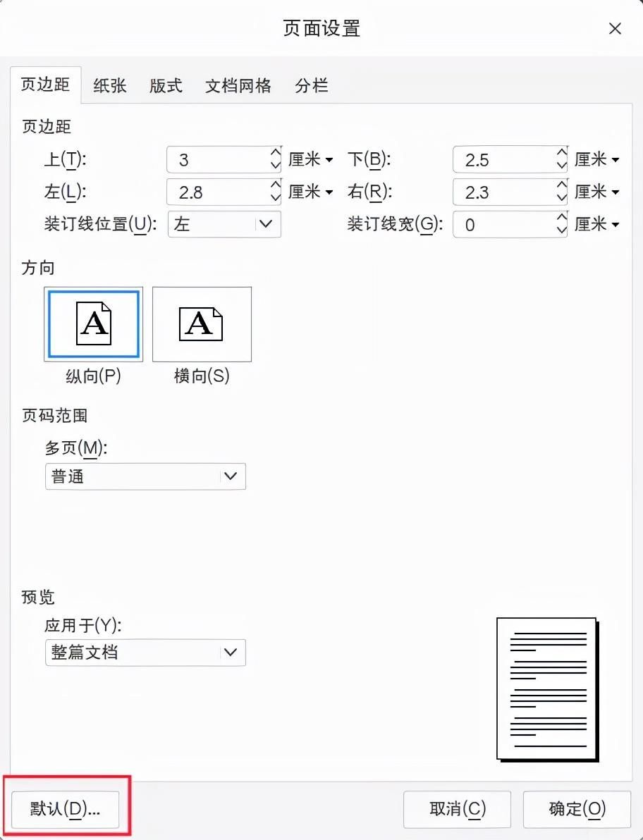The image size is (643, 840).
Task: Increase gutter width 装订线宽(G) with up arrow
Action: [561, 218]
